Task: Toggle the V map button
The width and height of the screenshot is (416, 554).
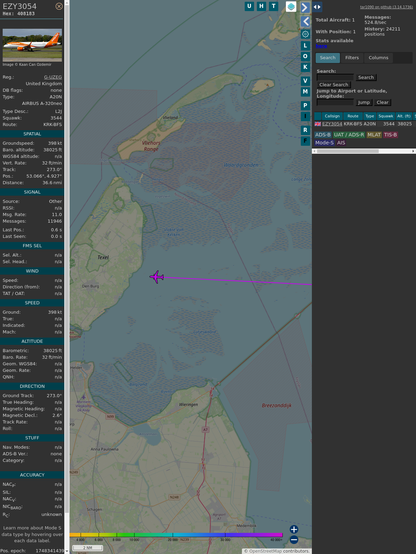Action: (x=305, y=81)
